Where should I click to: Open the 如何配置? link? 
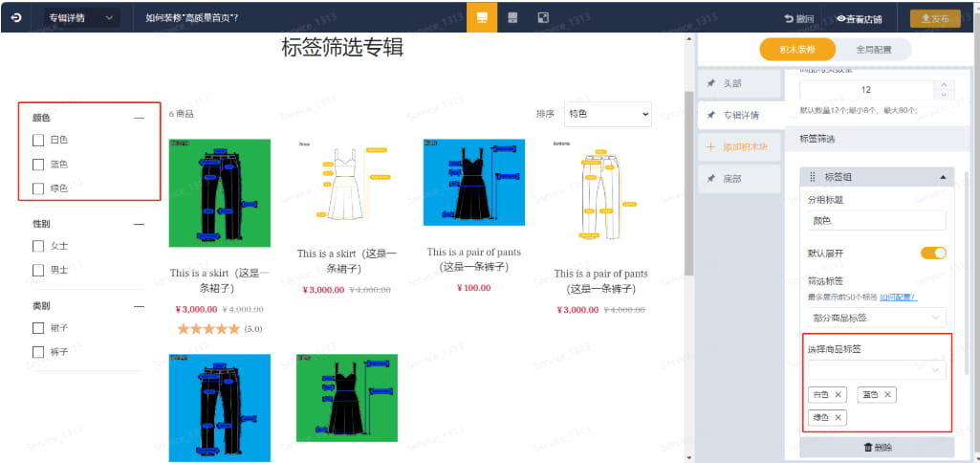(x=900, y=297)
